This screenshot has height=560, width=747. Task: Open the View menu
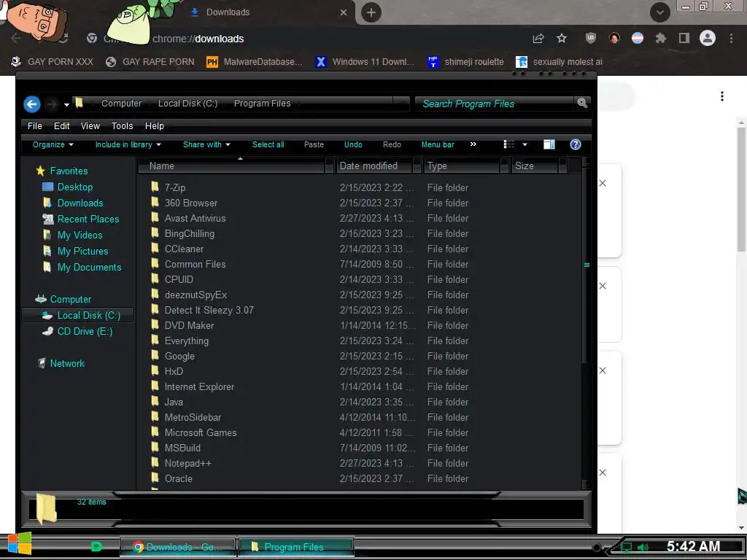[90, 126]
